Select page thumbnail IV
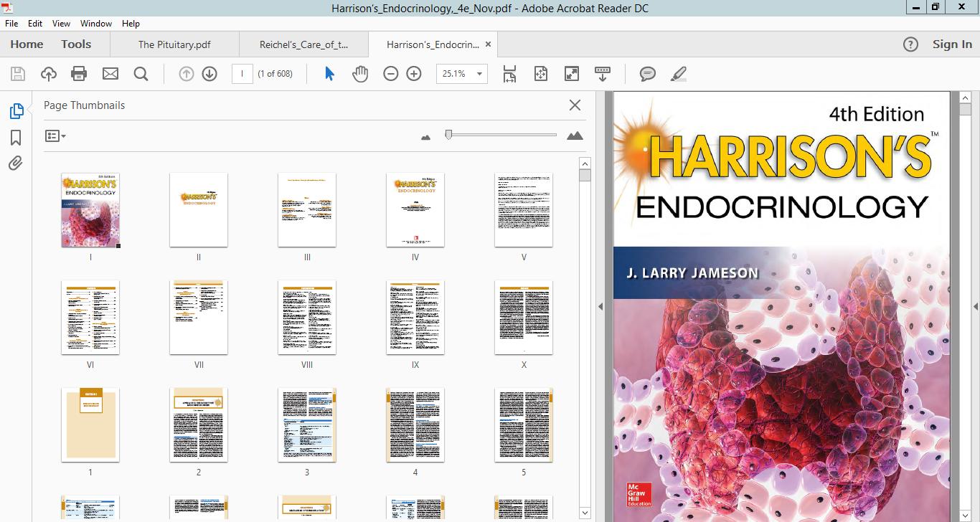This screenshot has height=522, width=980. [415, 210]
